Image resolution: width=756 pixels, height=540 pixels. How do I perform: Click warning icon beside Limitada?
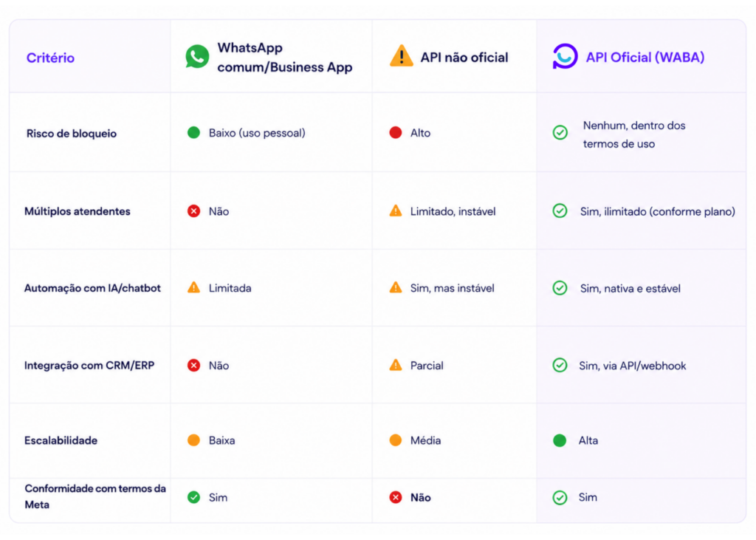point(194,287)
